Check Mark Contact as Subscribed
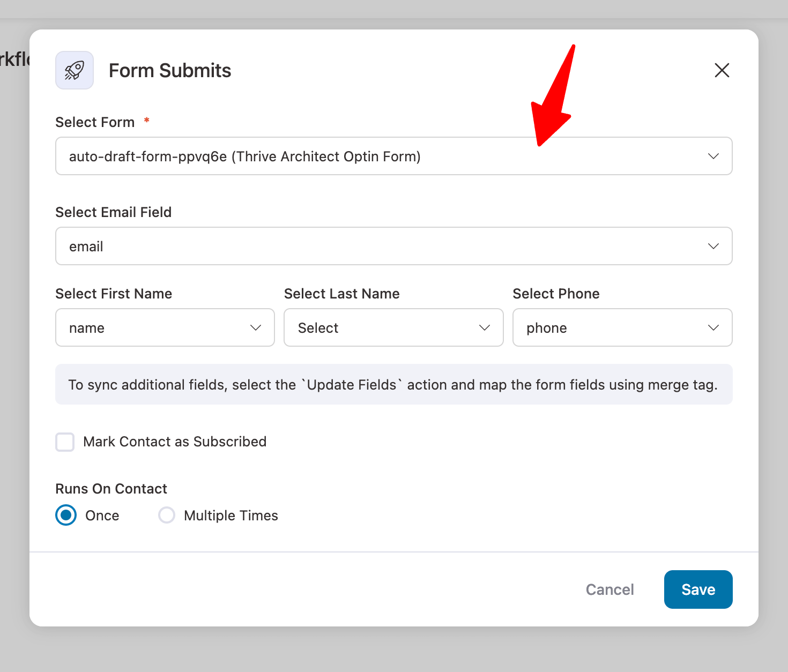The image size is (788, 672). 65,442
